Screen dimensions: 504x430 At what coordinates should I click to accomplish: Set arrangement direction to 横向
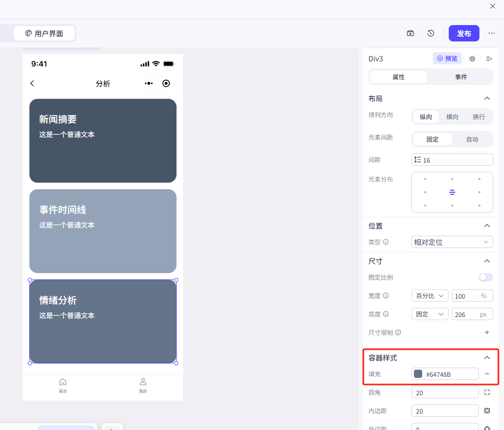(x=452, y=117)
